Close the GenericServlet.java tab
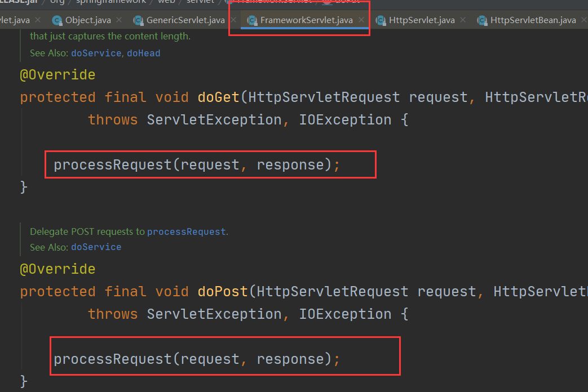The height and width of the screenshot is (392, 588). pos(233,20)
